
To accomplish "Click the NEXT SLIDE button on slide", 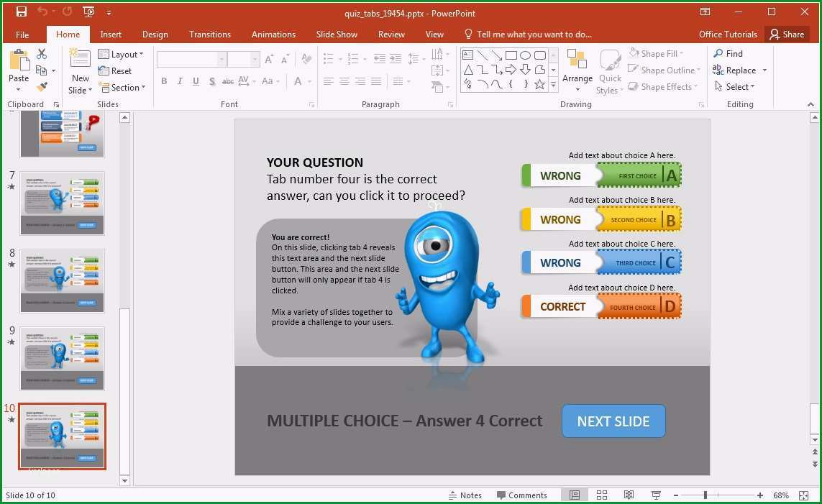I will (x=613, y=421).
